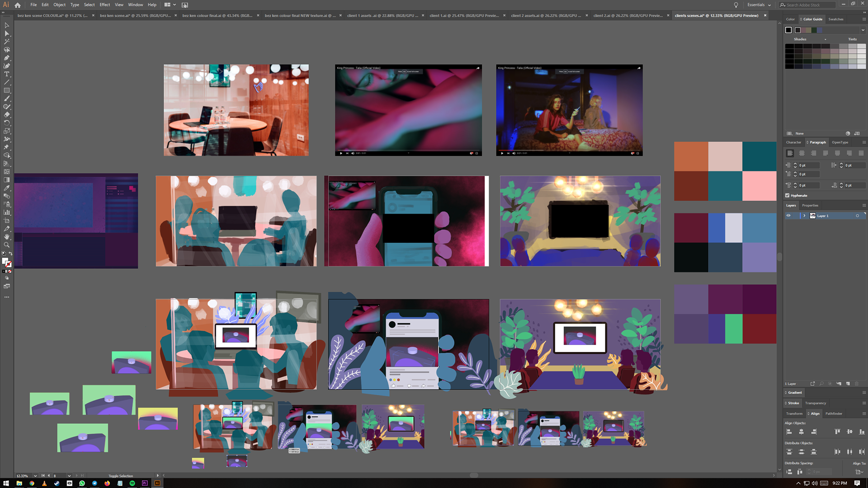Select the Hand tool
The image size is (868, 488).
(x=7, y=237)
